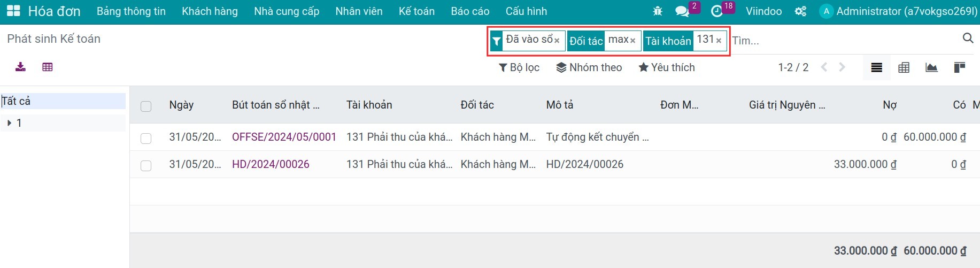Open the Nhóm theo group-by dropdown
Viewport: 980px width, 268px height.
tap(589, 67)
